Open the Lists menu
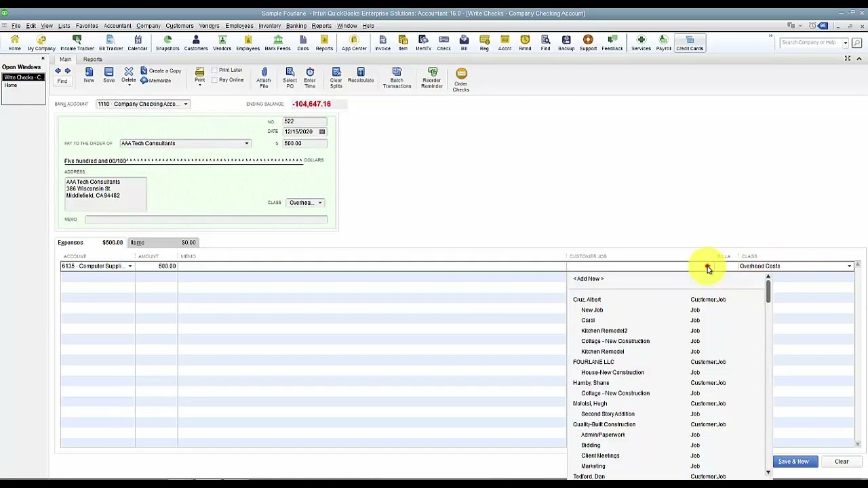 (64, 26)
